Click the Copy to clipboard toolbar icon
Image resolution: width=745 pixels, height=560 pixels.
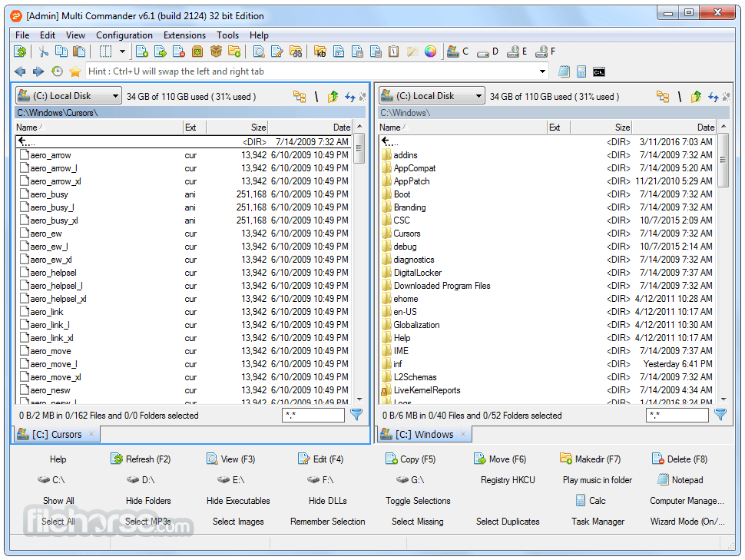coord(61,51)
